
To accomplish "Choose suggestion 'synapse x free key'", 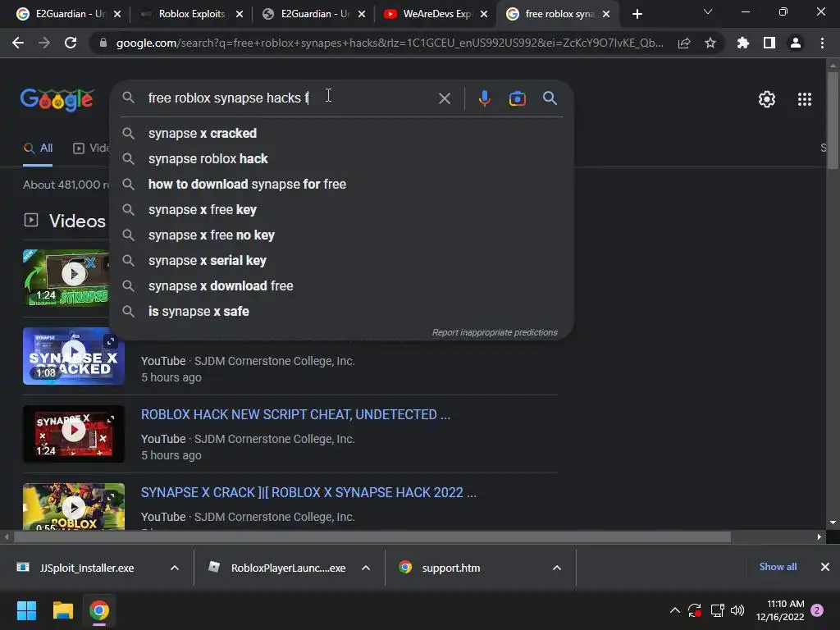I will click(342, 209).
